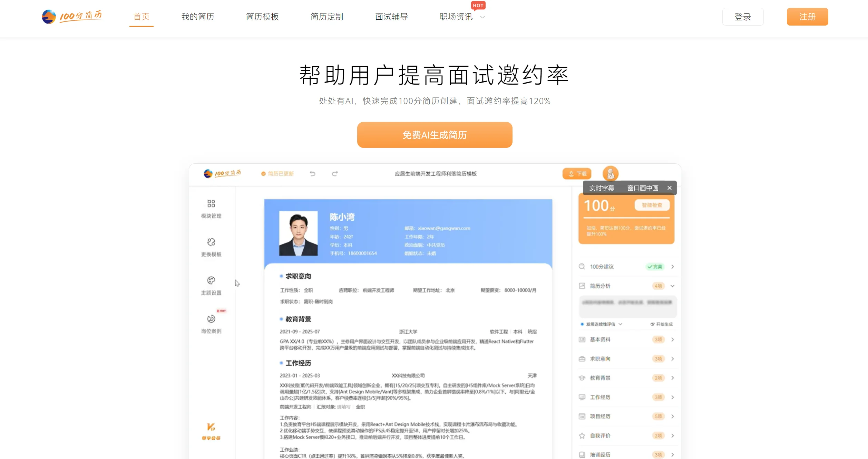The height and width of the screenshot is (459, 868).
Task: Enable 实时字幕 in the overlay bar
Action: [x=601, y=188]
